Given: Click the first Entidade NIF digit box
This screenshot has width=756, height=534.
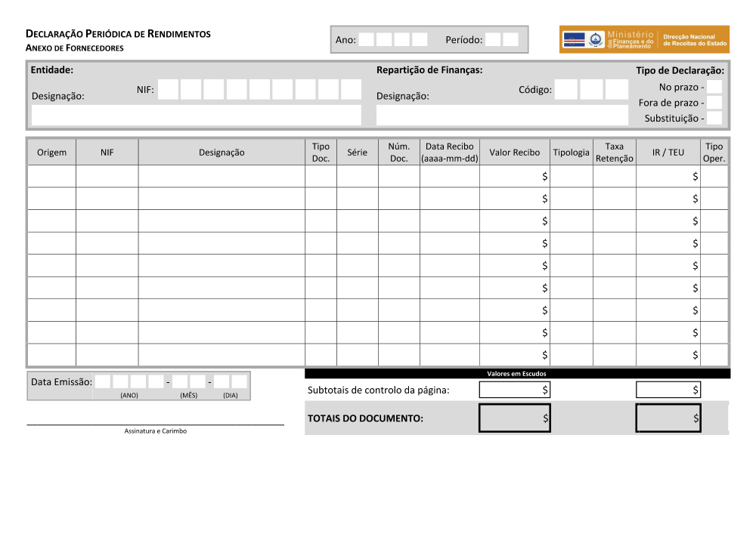Looking at the screenshot, I should coord(168,90).
